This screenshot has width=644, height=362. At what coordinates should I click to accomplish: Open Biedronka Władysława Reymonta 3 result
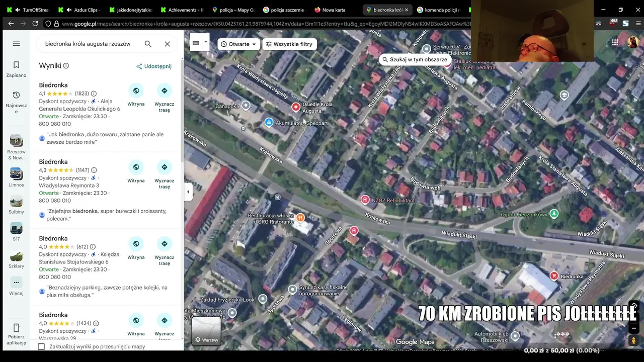(53, 162)
